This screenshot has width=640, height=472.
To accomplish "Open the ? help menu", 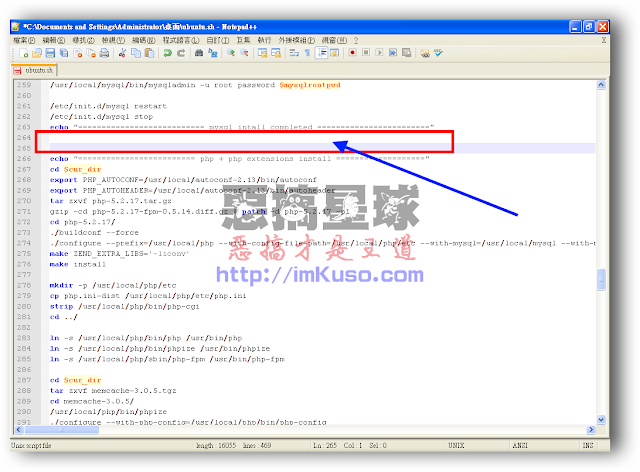I will click(x=356, y=40).
